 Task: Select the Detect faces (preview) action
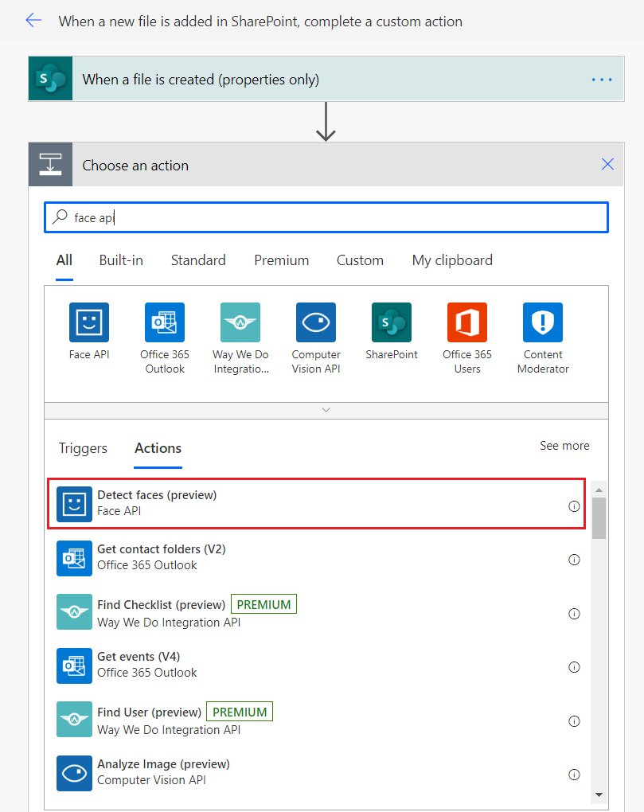(317, 503)
